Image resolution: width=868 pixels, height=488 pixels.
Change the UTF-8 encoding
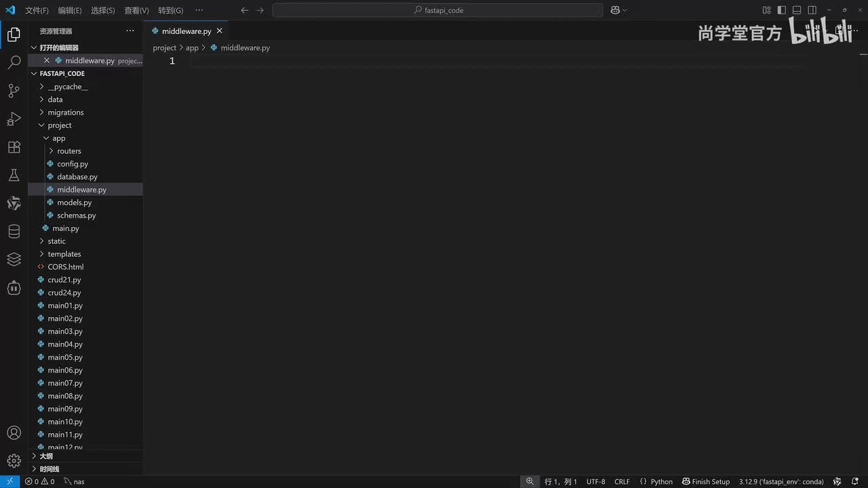(x=596, y=481)
